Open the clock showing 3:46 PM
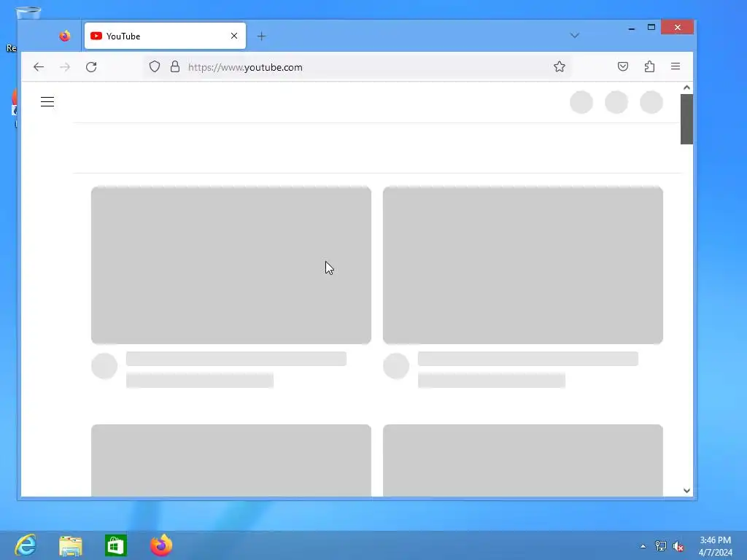747x560 pixels. point(715,546)
